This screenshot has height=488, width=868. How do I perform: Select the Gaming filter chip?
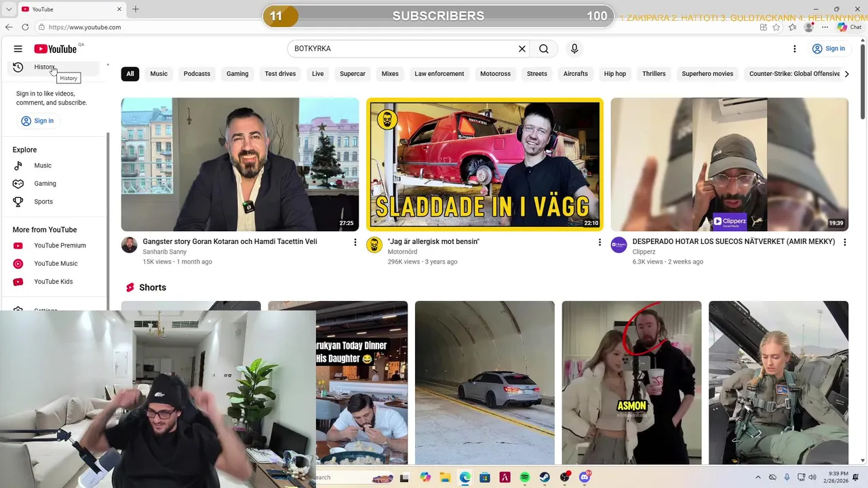tap(237, 74)
